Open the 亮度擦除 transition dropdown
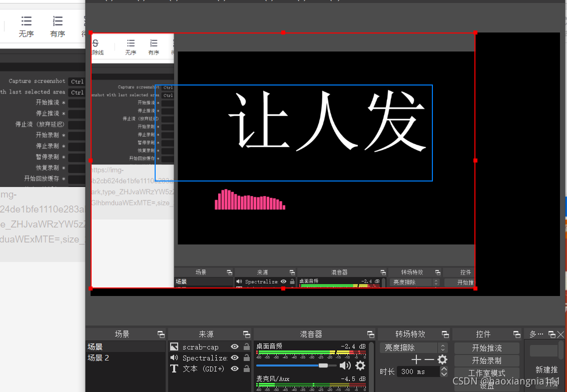 [x=414, y=347]
